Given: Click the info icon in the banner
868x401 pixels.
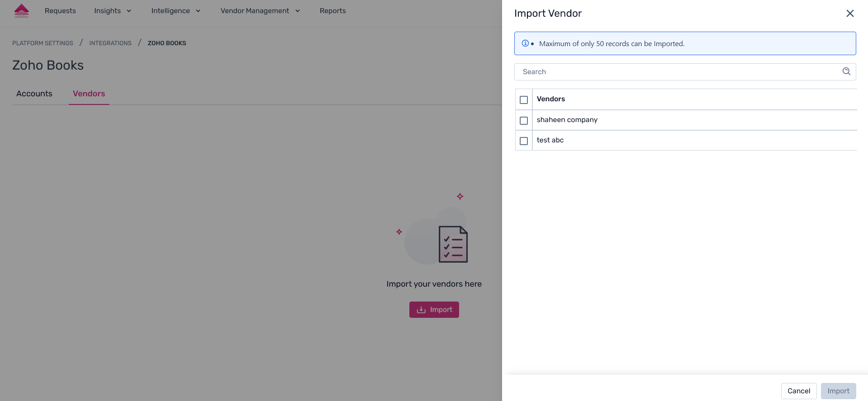Looking at the screenshot, I should [x=525, y=43].
